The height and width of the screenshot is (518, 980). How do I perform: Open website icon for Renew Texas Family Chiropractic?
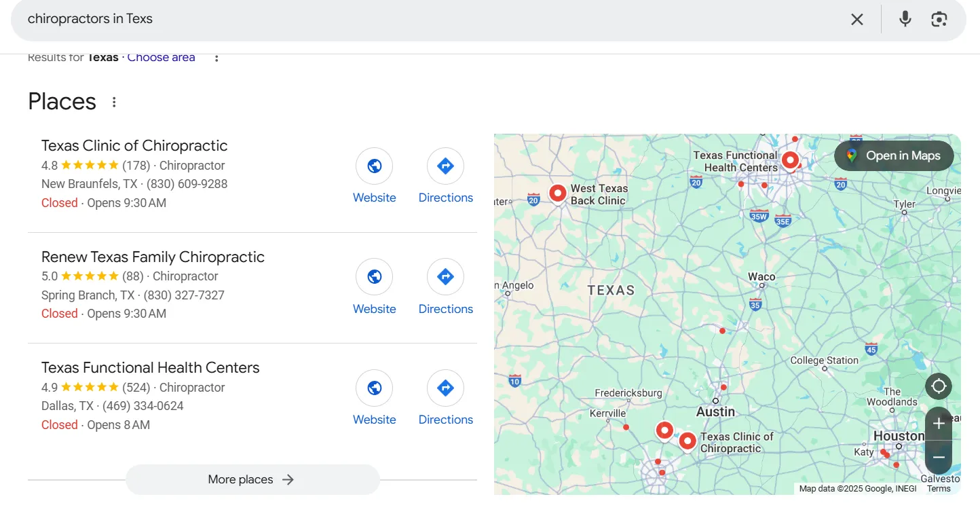point(374,276)
